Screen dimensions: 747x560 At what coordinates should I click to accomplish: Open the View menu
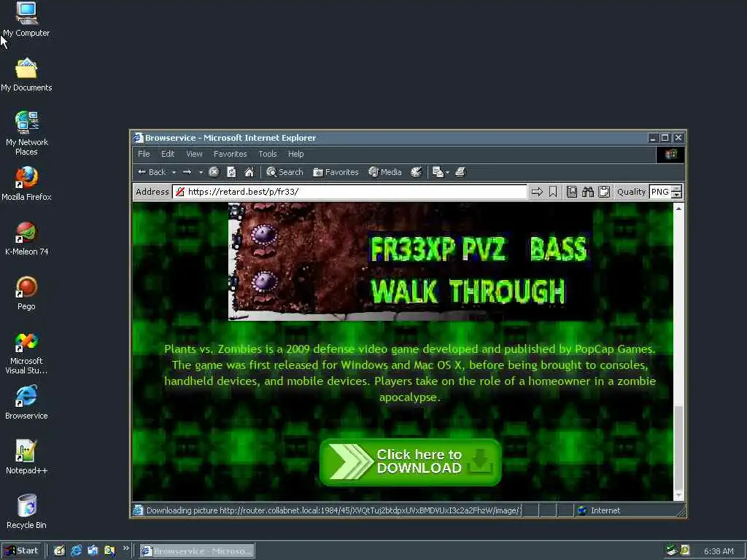coord(194,154)
